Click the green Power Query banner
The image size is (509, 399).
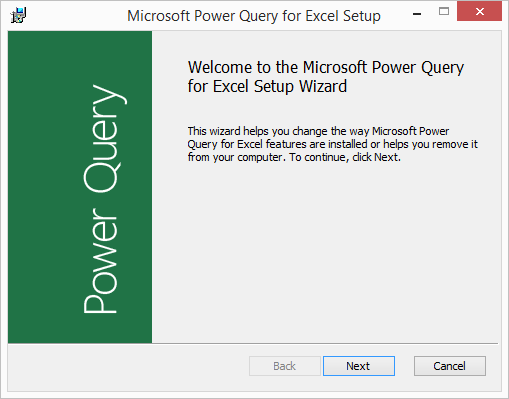(80, 187)
